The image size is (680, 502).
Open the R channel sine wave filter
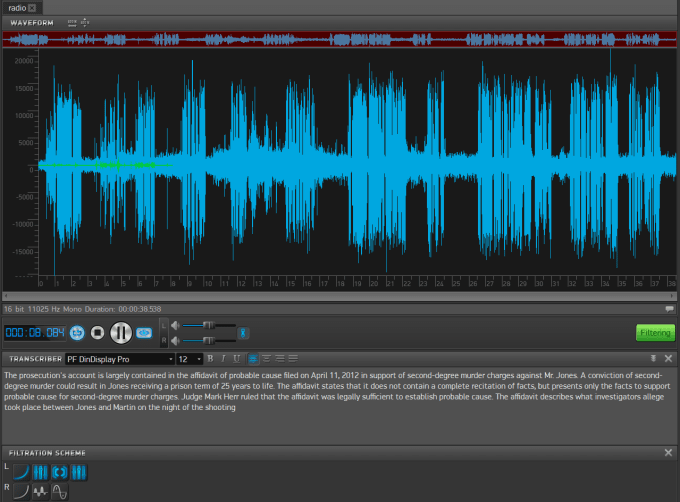pyautogui.click(x=59, y=492)
